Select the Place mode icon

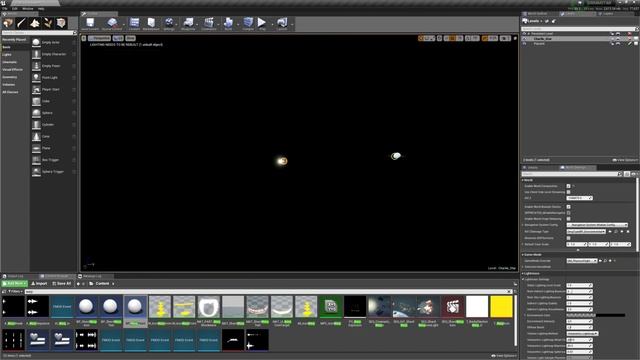8,23
